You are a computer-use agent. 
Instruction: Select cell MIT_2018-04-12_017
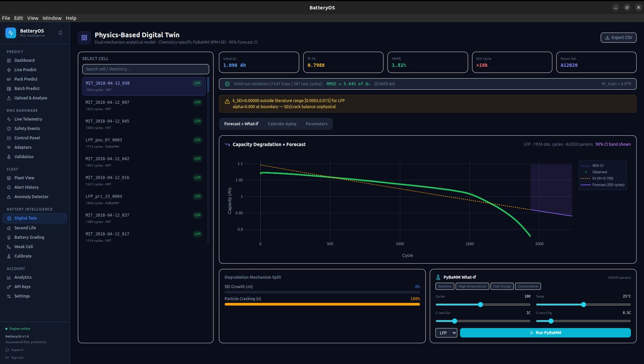[x=144, y=237]
